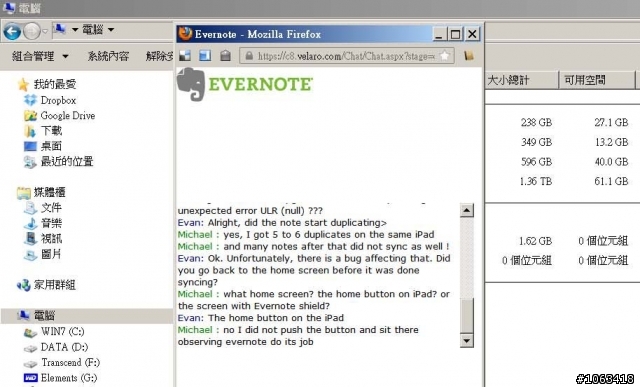Maximize the Evernote Firefox window
640x387 pixels.
pos(456,34)
